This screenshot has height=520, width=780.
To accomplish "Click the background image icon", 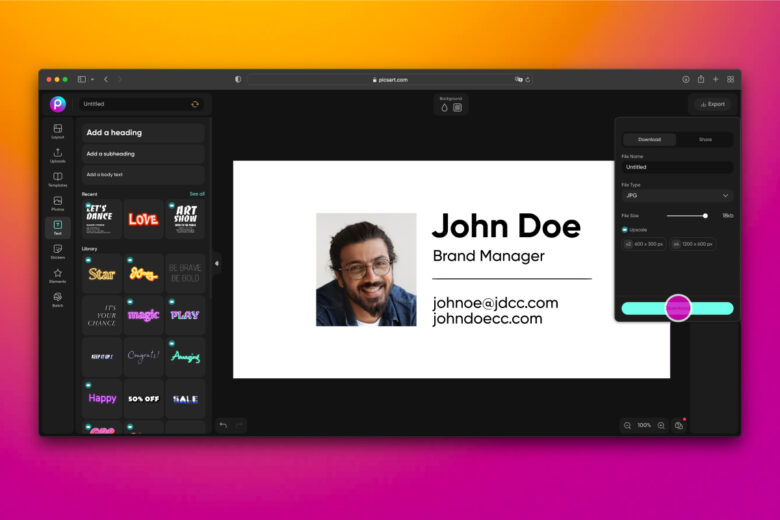I will pos(458,107).
